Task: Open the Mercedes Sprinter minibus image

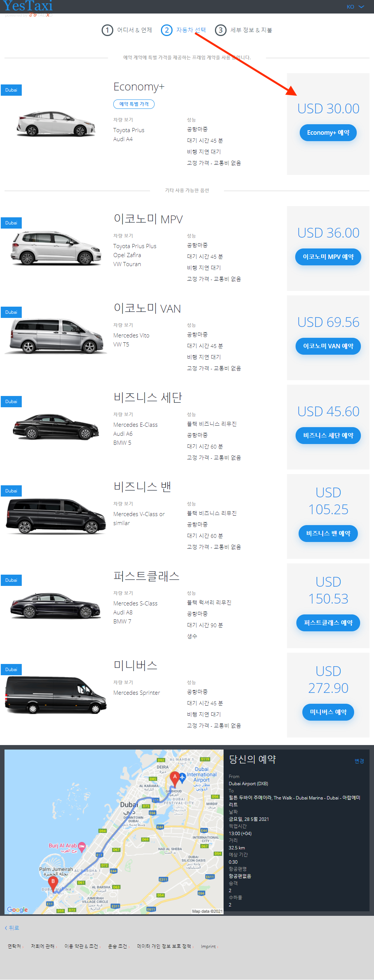Action: (56, 695)
